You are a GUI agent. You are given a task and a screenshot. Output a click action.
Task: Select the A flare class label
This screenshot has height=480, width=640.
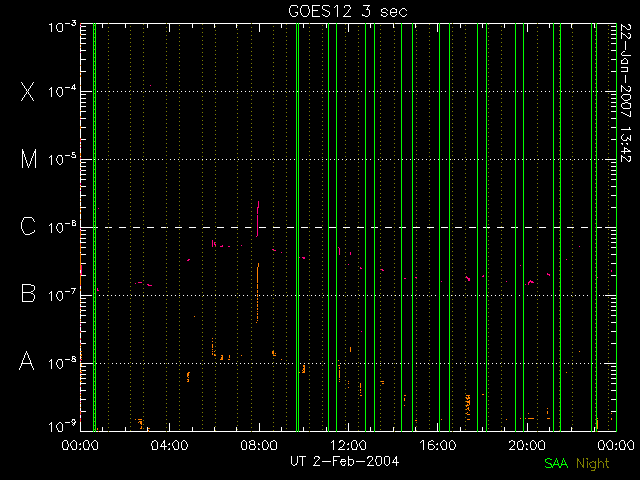pyautogui.click(x=27, y=361)
